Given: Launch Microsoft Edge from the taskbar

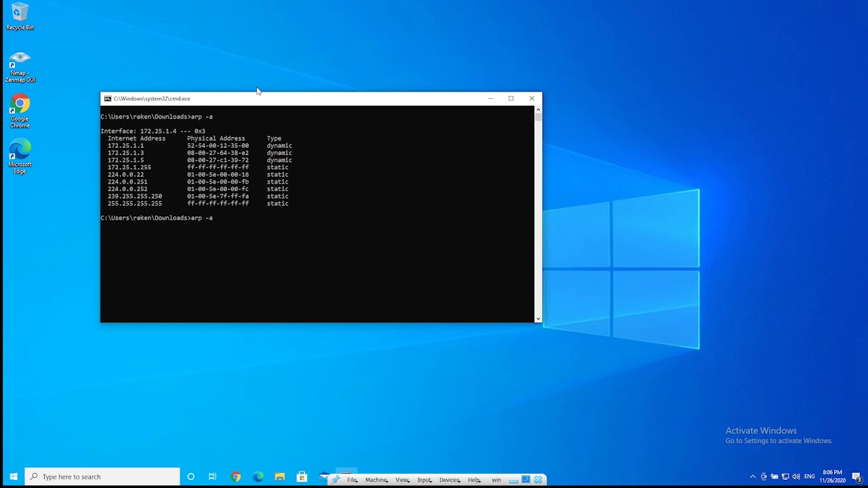Looking at the screenshot, I should click(x=258, y=476).
